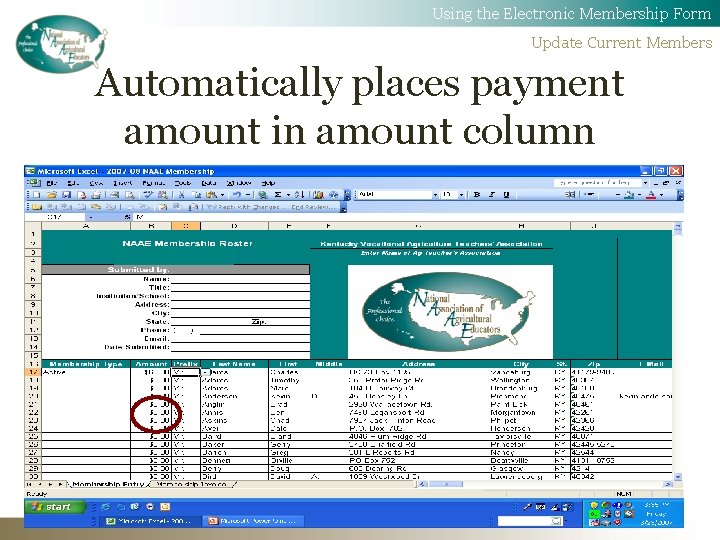This screenshot has width=720, height=540.
Task: Click the red Font Color button
Action: [x=651, y=195]
